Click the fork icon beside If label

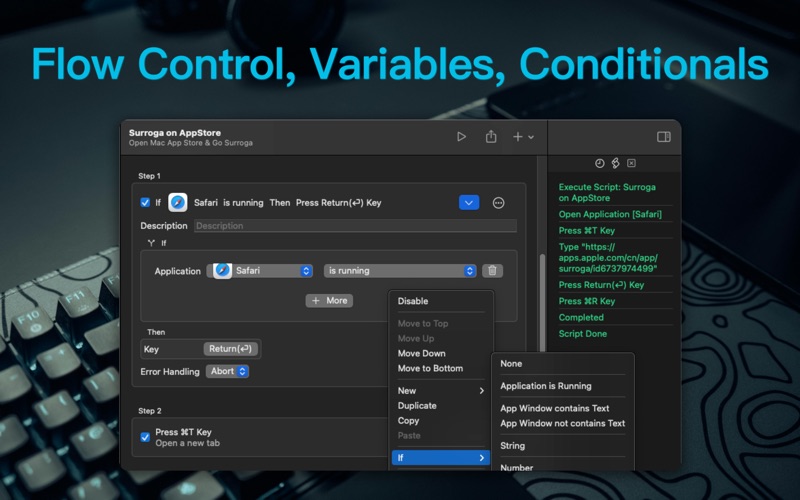point(151,243)
